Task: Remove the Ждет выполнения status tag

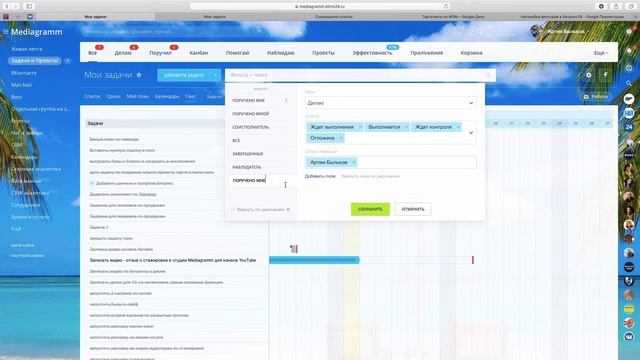Action: click(x=360, y=127)
